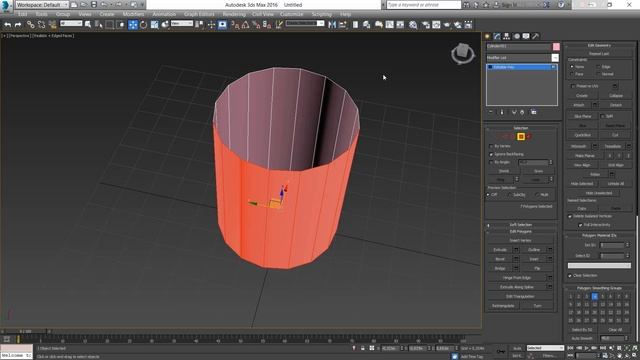Toggle the Split checkbox near Slice Plane
The height and width of the screenshot is (360, 640).
pyautogui.click(x=602, y=116)
